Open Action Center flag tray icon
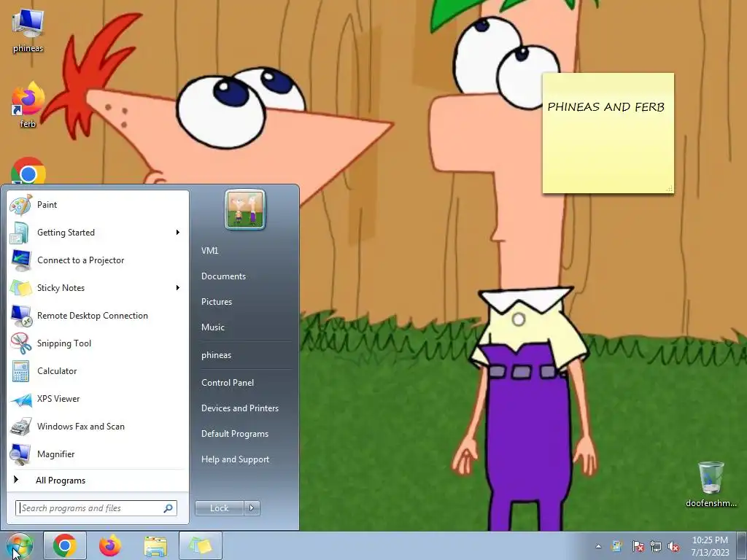The height and width of the screenshot is (560, 747). coord(638,546)
